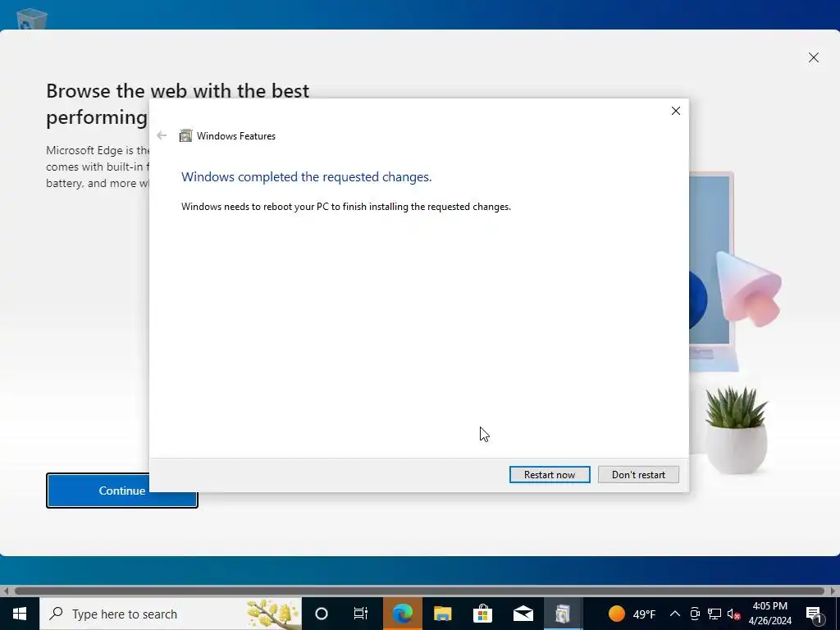Choose Don't restart in Windows Features
This screenshot has height=630, width=840.
click(x=638, y=475)
